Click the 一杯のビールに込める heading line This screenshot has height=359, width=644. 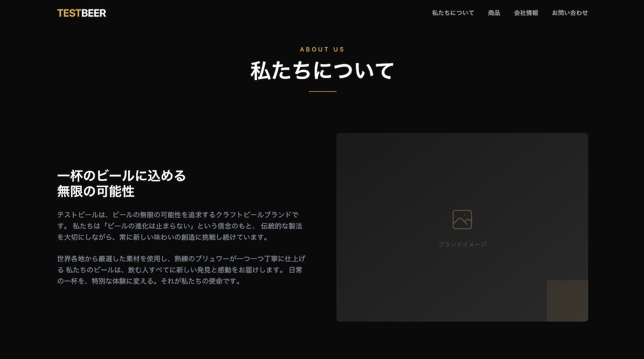point(122,176)
